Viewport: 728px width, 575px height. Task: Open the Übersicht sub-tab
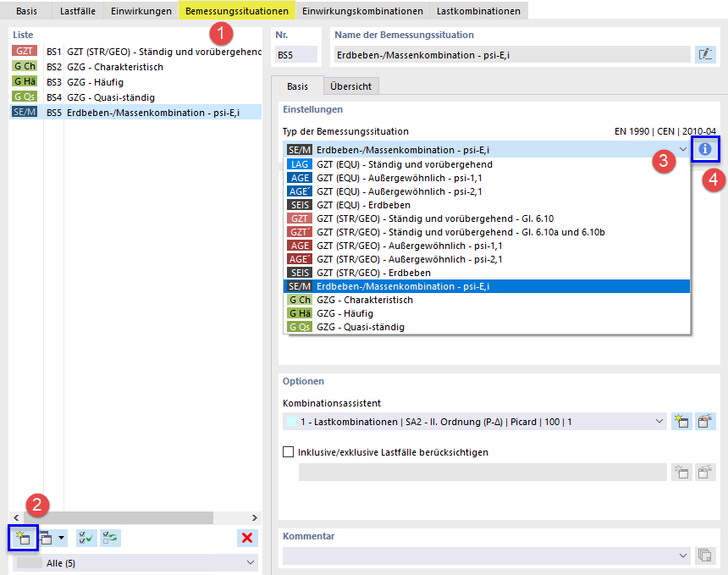click(351, 86)
